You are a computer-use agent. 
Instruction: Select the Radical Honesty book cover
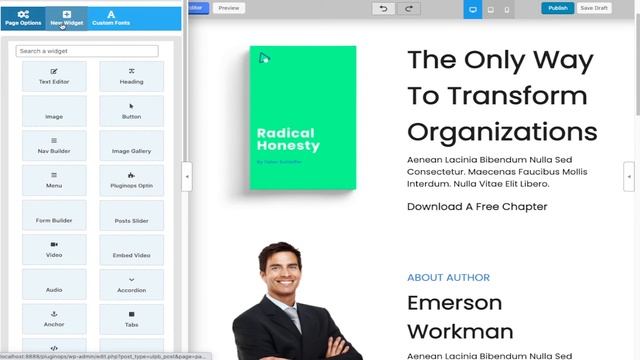[302, 118]
